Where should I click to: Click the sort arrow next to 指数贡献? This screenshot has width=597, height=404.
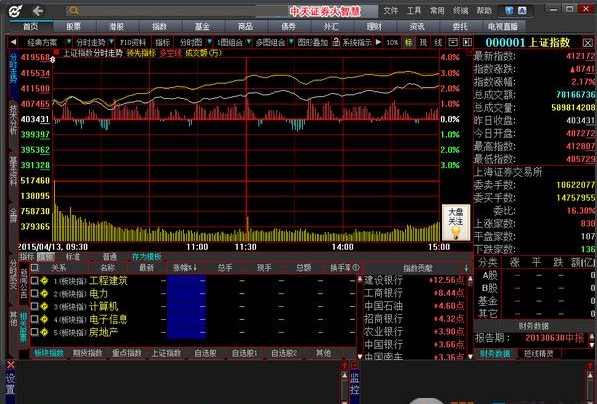466,268
